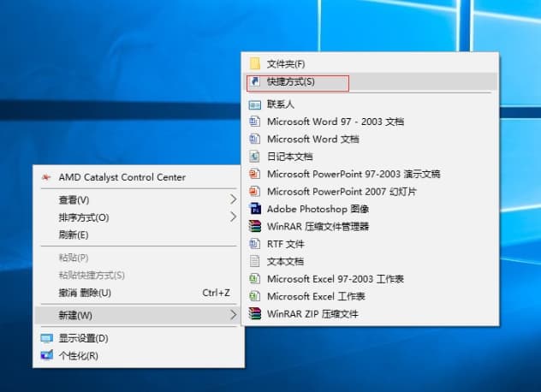Click the AMD Catalyst Control Center icon
Image resolution: width=541 pixels, height=392 pixels.
(x=45, y=178)
